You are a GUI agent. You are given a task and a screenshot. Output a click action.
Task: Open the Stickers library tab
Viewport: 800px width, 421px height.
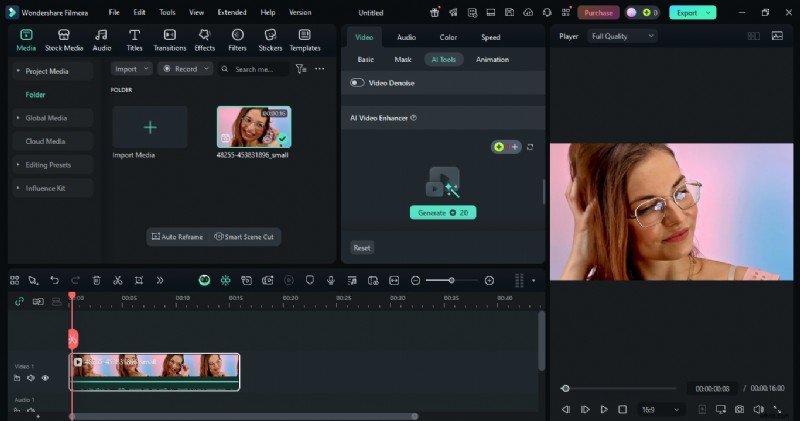point(270,39)
